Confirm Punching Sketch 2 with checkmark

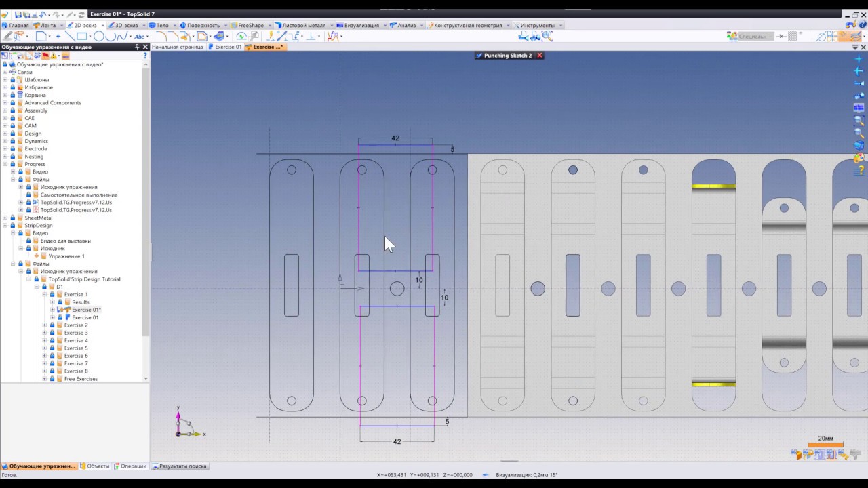coord(479,55)
